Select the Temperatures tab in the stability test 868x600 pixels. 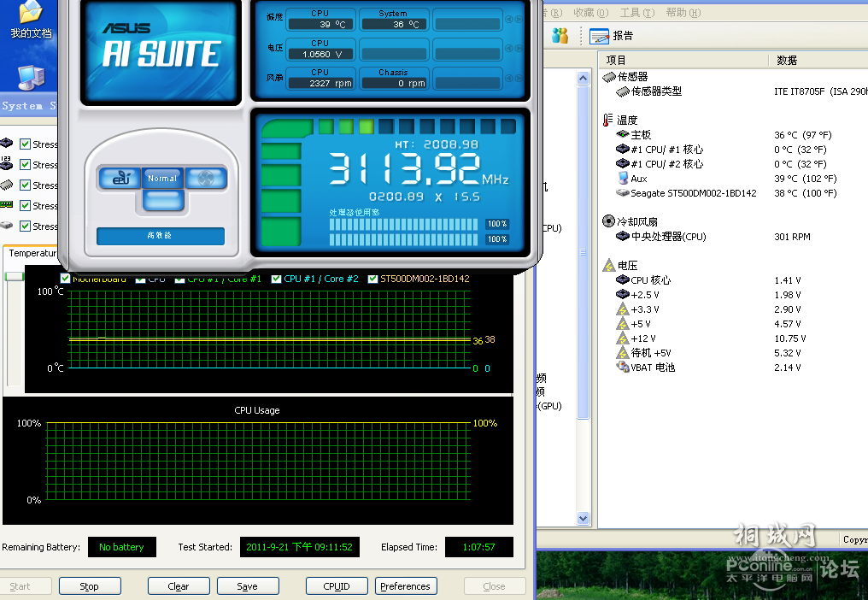[32, 253]
